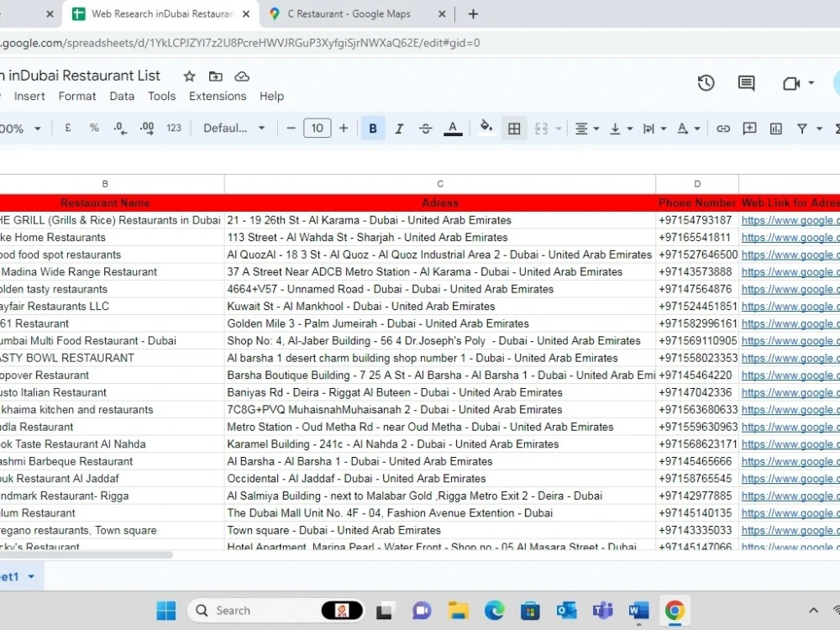Click the move to folder icon
840x630 pixels.
pyautogui.click(x=215, y=76)
